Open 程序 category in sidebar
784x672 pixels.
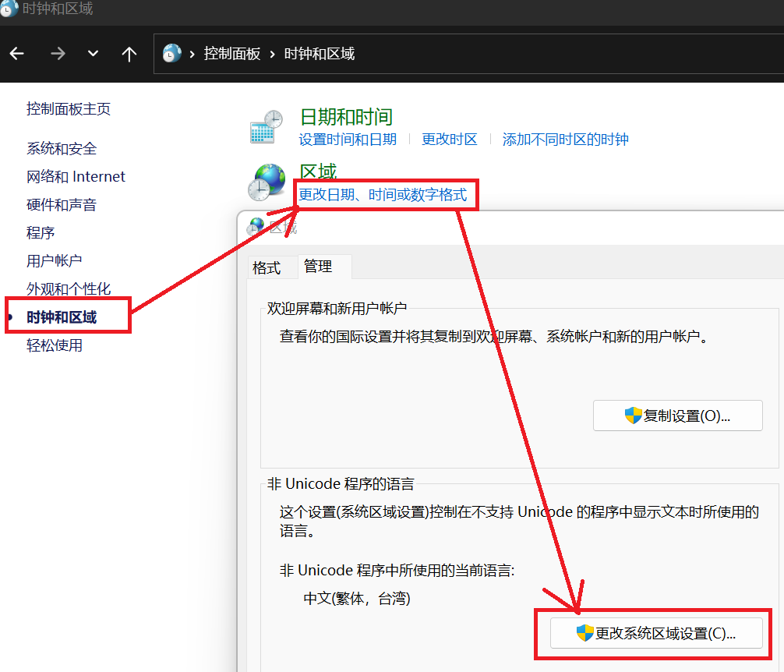(41, 232)
